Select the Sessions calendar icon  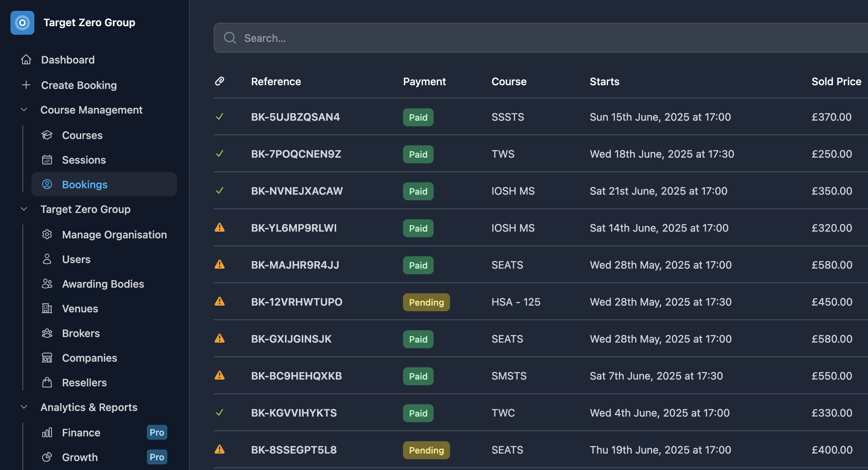click(47, 160)
